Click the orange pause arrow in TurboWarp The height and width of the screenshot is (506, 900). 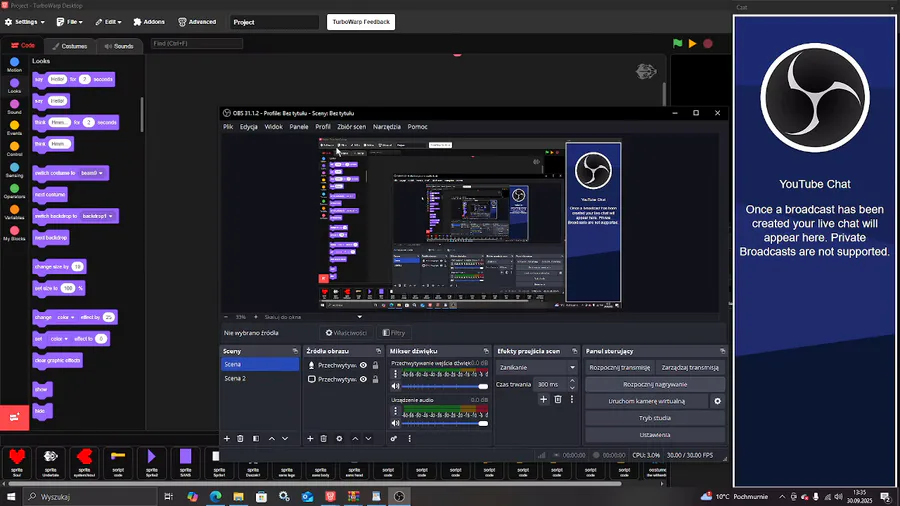tap(693, 44)
